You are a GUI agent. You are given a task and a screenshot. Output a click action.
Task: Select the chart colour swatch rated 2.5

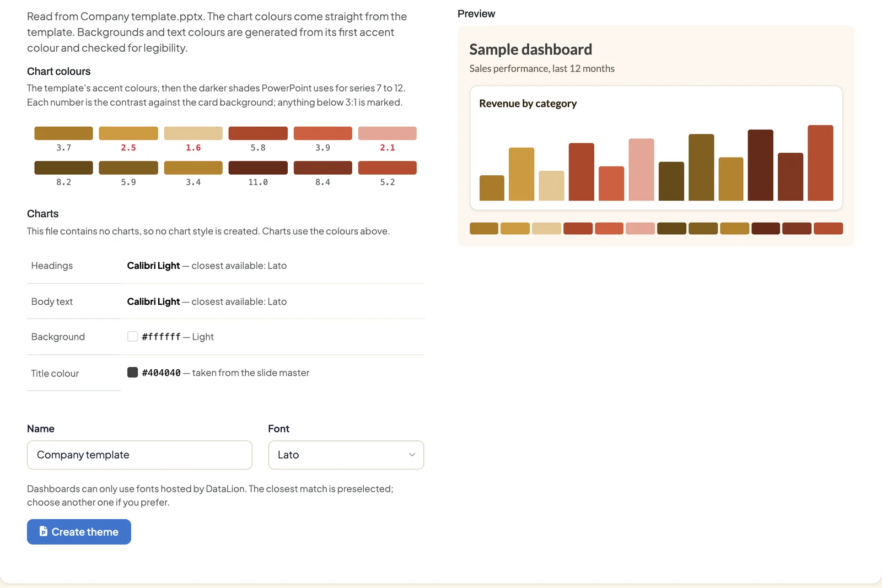coord(128,133)
